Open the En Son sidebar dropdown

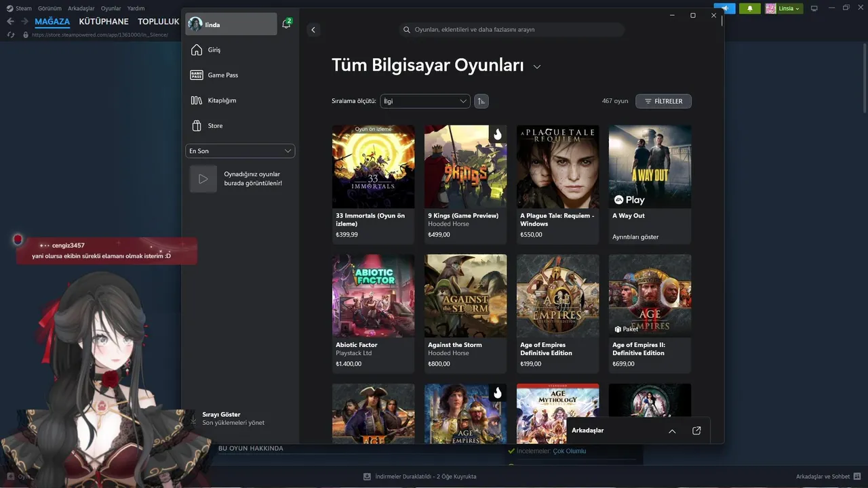click(x=240, y=150)
